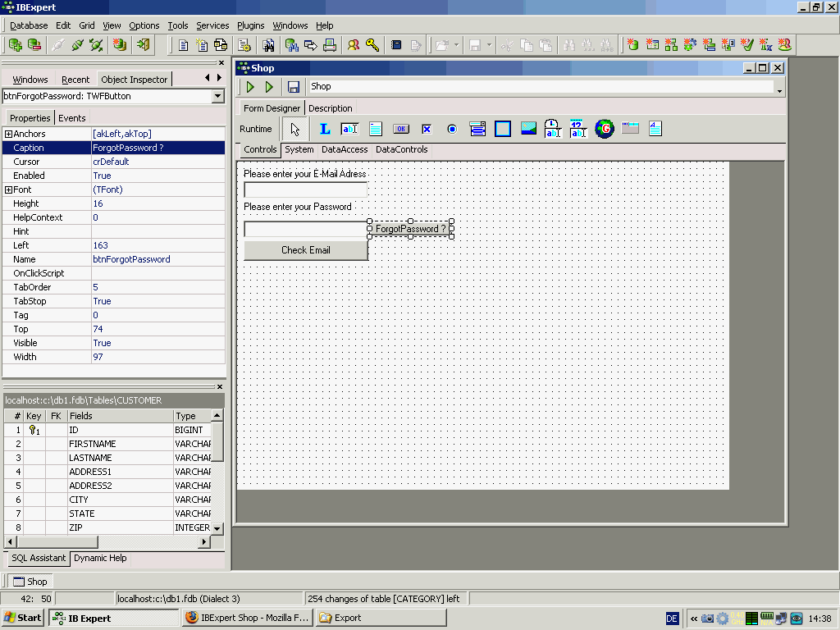Screen dimensions: 840x630
Task: Switch to the Recent tab
Action: (75, 80)
